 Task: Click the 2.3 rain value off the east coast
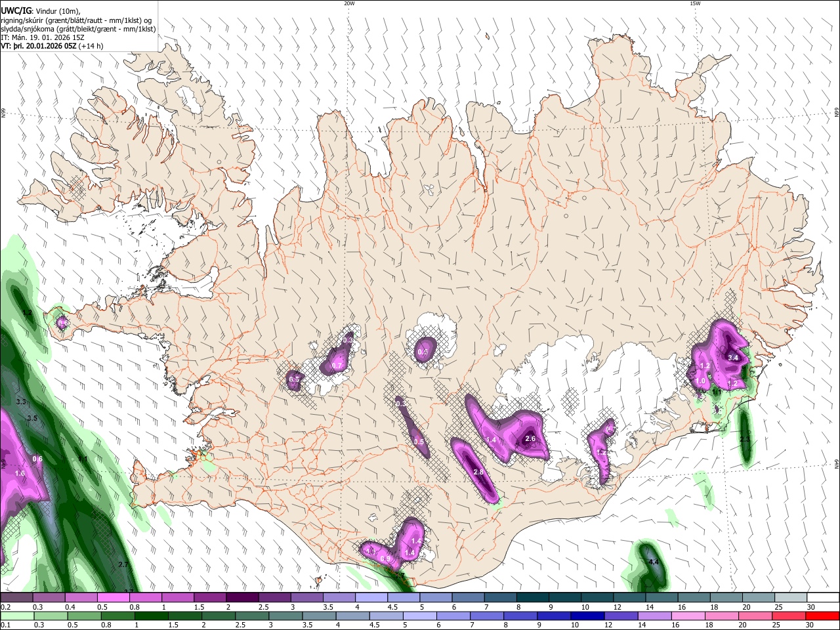click(x=745, y=438)
